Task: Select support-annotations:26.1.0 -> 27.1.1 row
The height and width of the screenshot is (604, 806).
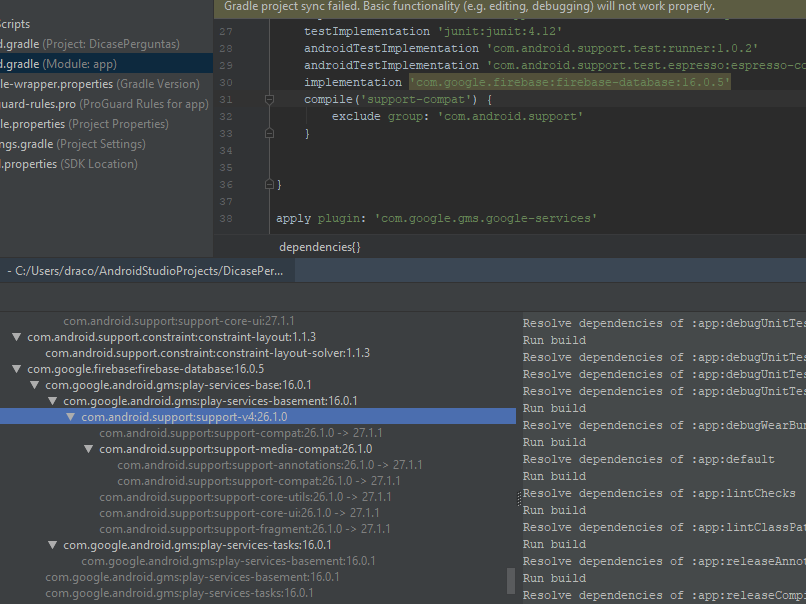Action: click(x=270, y=465)
